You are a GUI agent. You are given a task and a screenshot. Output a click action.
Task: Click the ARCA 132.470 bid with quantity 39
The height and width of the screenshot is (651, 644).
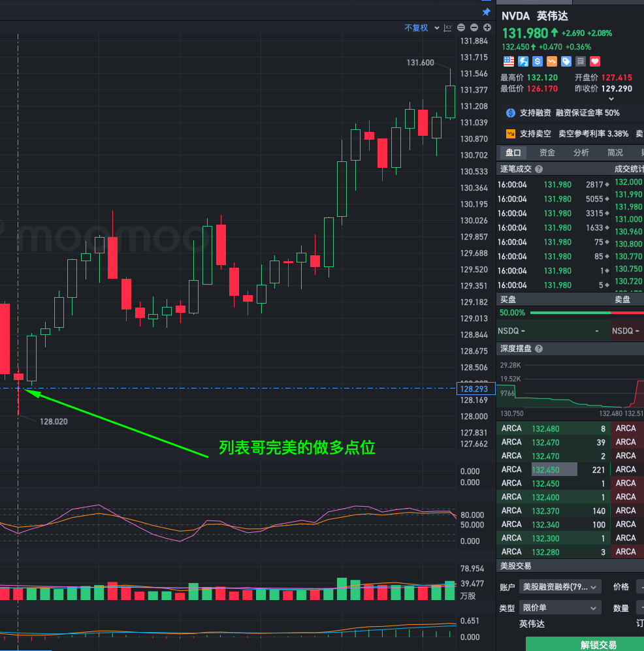click(553, 442)
